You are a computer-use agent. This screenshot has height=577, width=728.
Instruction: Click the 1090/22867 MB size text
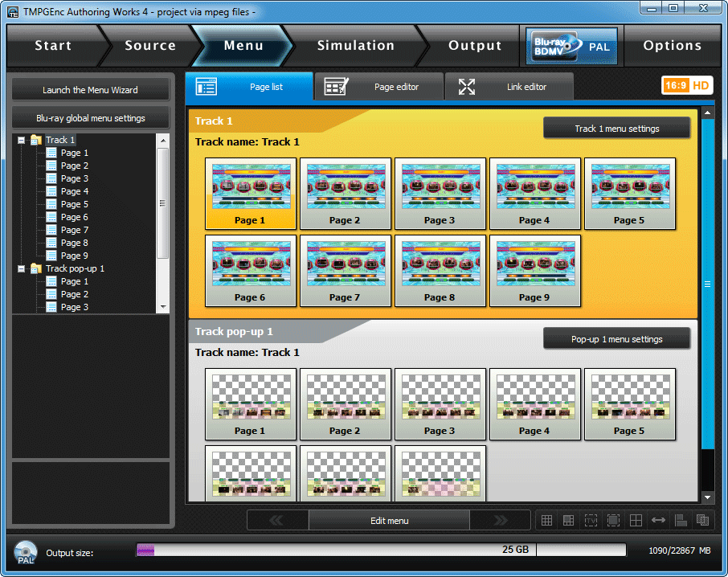click(679, 550)
